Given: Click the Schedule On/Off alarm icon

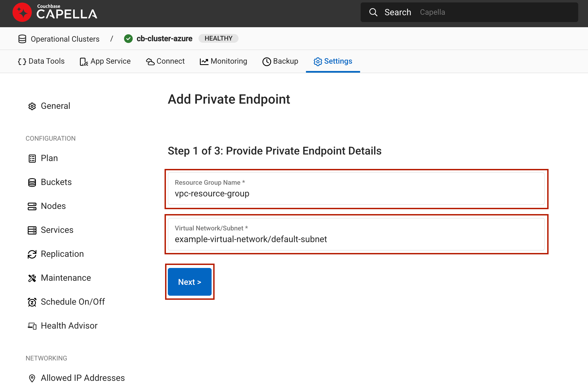Looking at the screenshot, I should [32, 302].
